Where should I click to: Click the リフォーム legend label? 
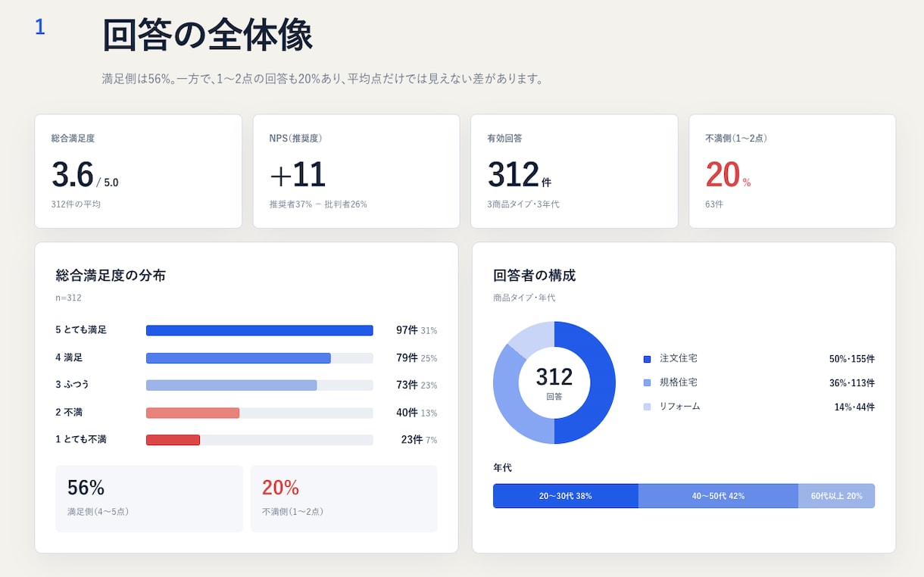tap(680, 407)
